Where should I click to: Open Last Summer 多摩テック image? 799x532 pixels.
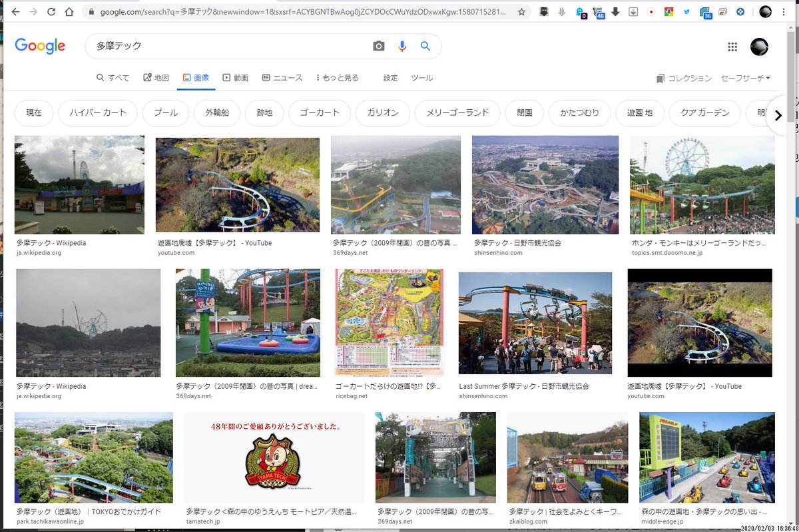pyautogui.click(x=535, y=323)
